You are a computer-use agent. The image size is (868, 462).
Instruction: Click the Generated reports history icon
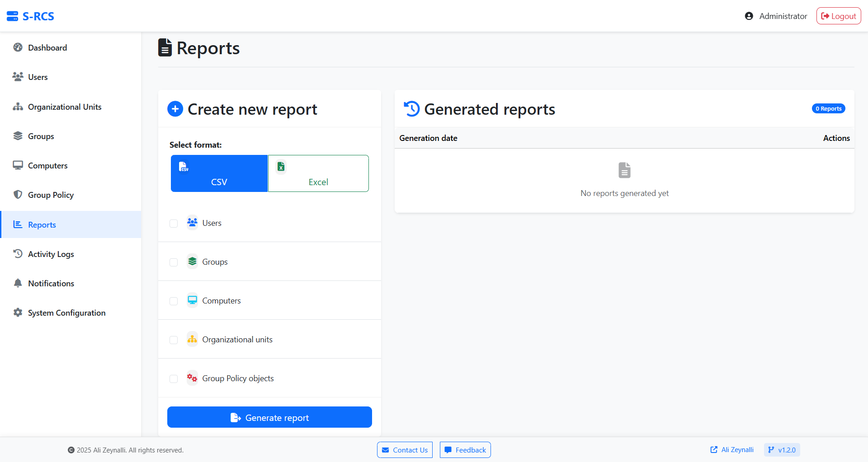pos(411,108)
